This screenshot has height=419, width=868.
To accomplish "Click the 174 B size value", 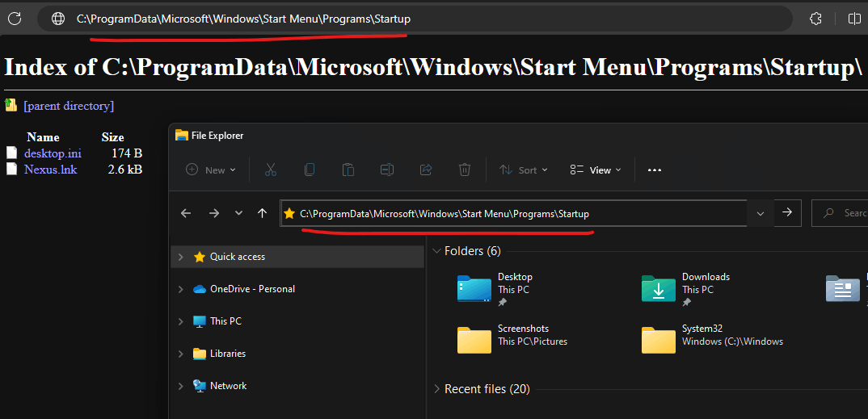I will coord(125,153).
